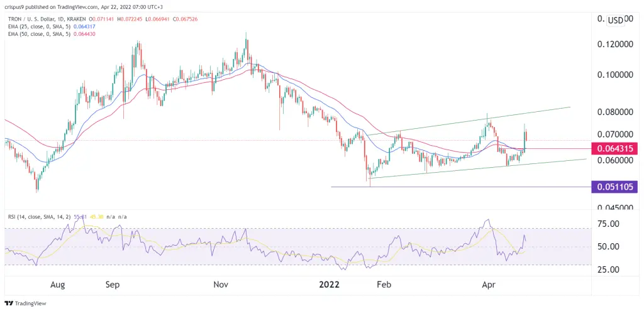Click the Sep label on time axis
This screenshot has width=644, height=311.
[113, 285]
